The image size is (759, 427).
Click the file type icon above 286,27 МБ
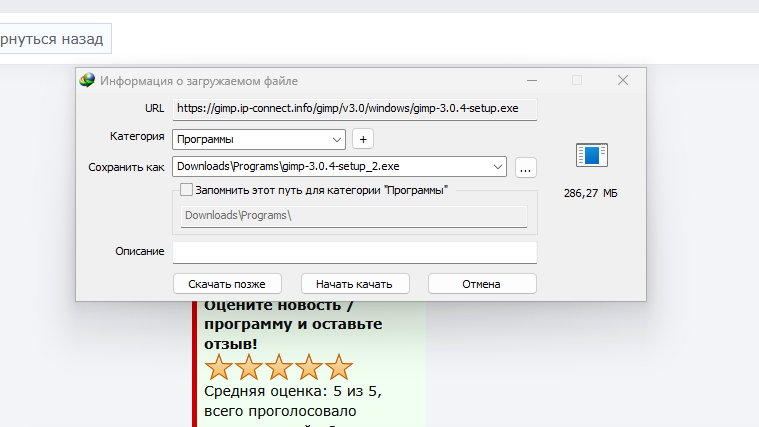592,155
